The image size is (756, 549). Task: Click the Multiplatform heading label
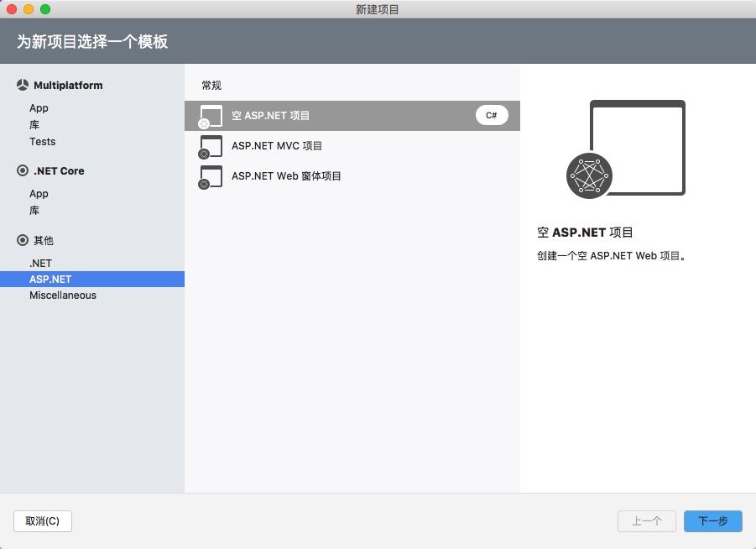pyautogui.click(x=68, y=86)
